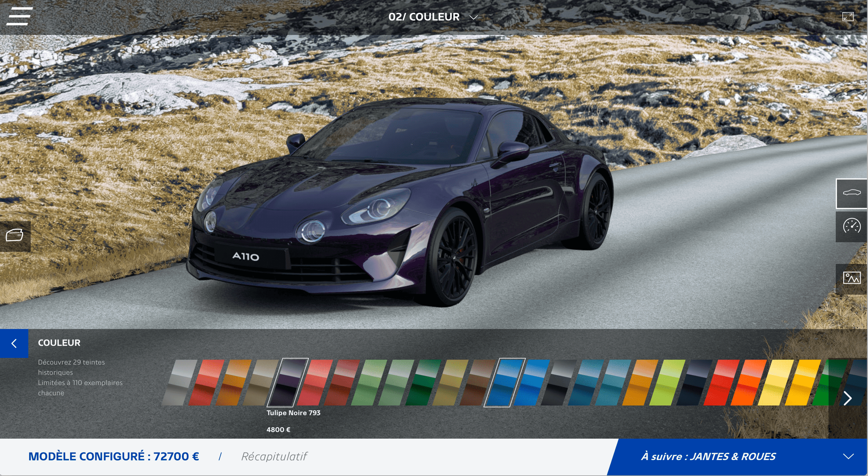The image size is (868, 476).
Task: Pick the beige tan color swatch
Action: [261, 382]
